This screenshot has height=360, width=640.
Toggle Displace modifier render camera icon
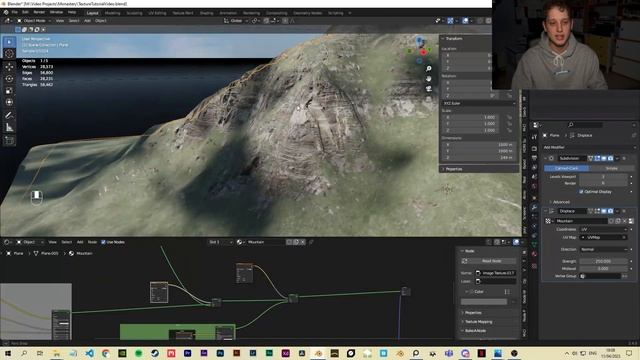610,211
